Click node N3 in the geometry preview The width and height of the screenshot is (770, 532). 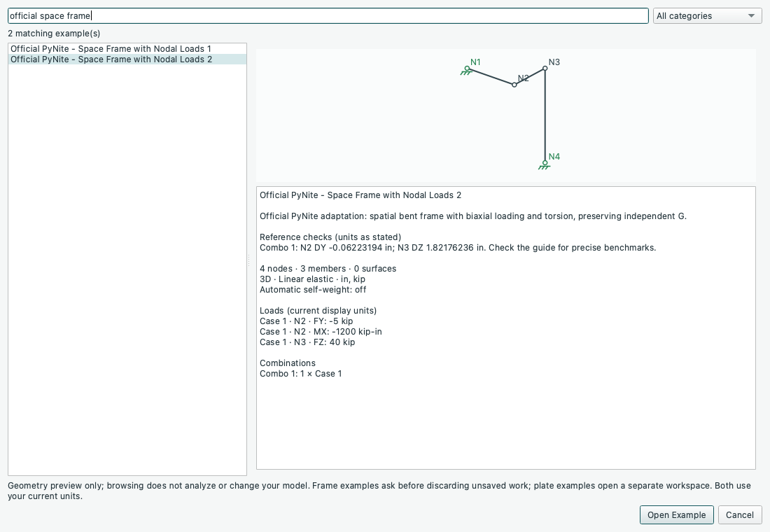click(545, 69)
